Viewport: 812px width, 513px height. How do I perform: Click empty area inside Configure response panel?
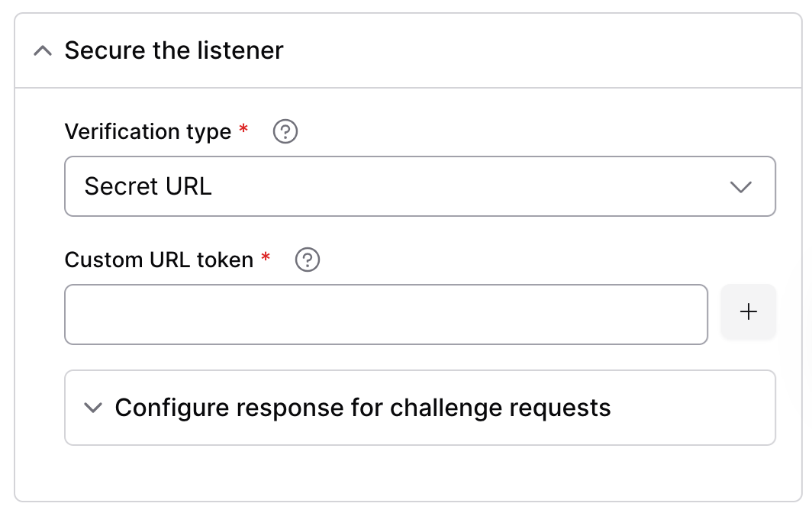click(x=694, y=408)
